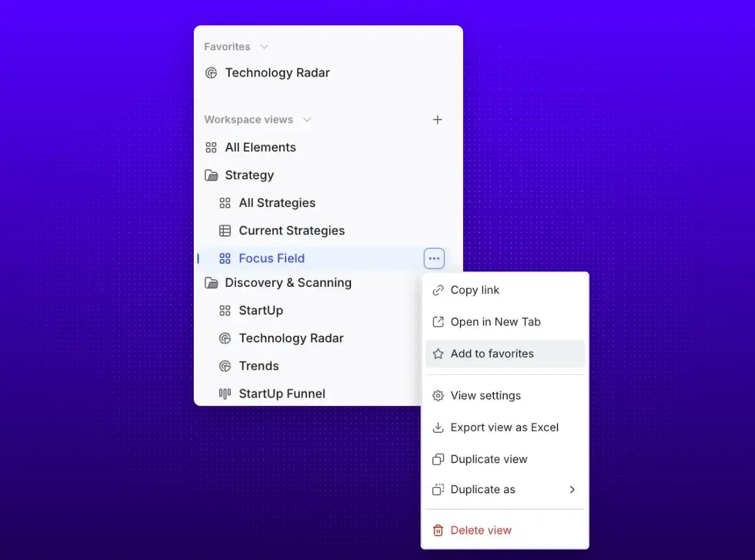Click the three-dots menu button on Focus Field
This screenshot has height=560, width=755.
point(434,259)
